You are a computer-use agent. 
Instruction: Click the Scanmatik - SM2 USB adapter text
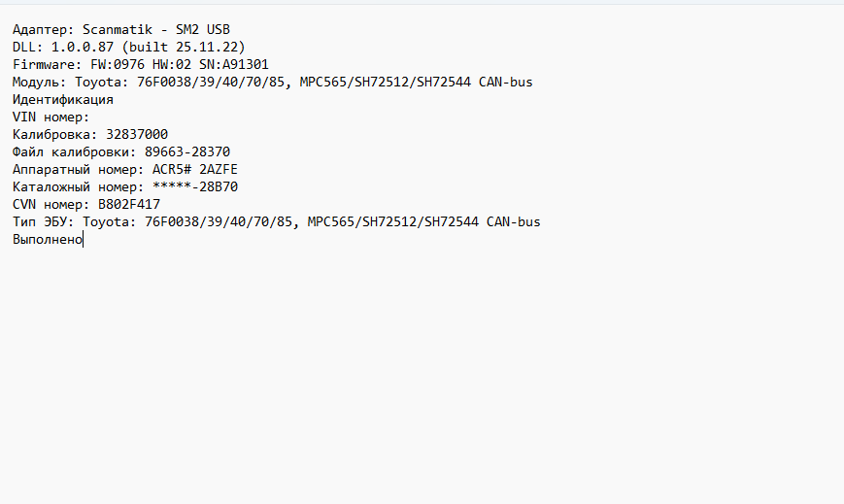tap(156, 30)
